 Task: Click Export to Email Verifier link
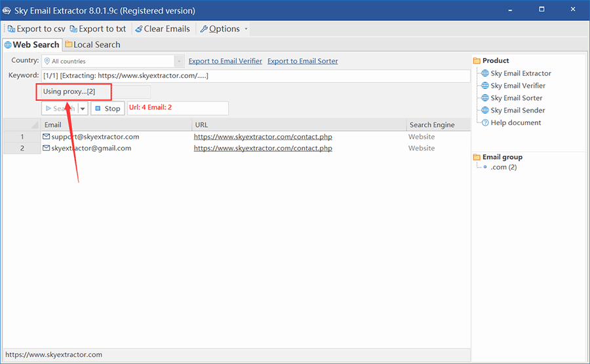tap(225, 61)
